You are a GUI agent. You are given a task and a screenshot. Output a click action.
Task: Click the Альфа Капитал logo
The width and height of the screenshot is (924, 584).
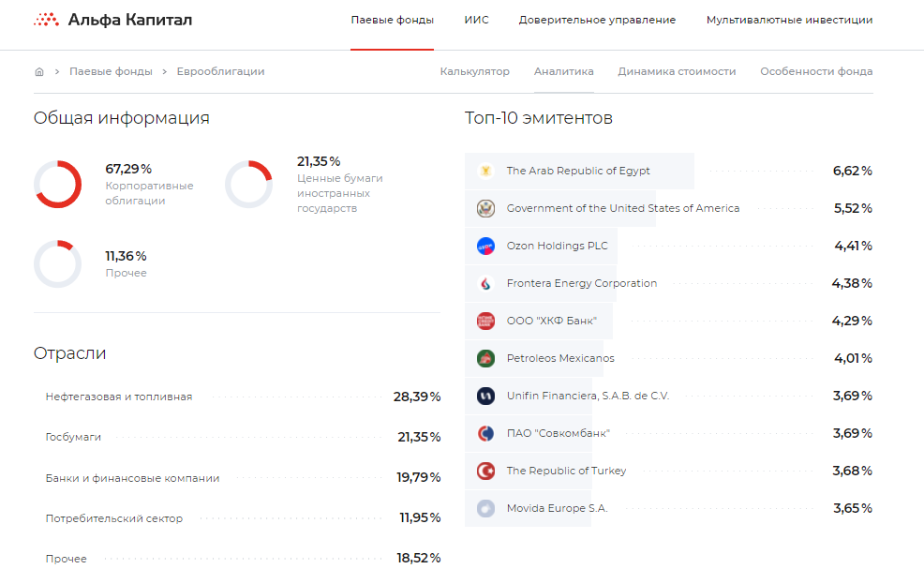point(113,20)
